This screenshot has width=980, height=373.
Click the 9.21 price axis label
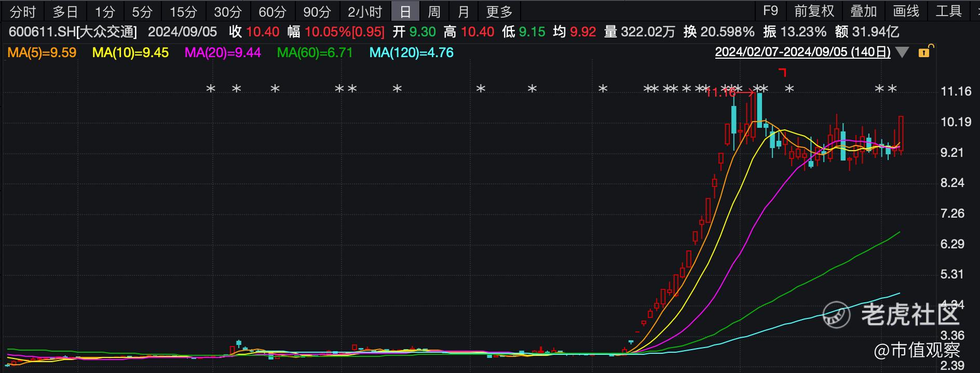point(952,153)
